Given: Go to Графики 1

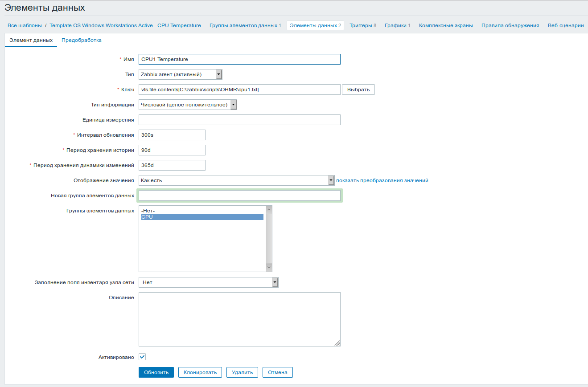Looking at the screenshot, I should 398,25.
